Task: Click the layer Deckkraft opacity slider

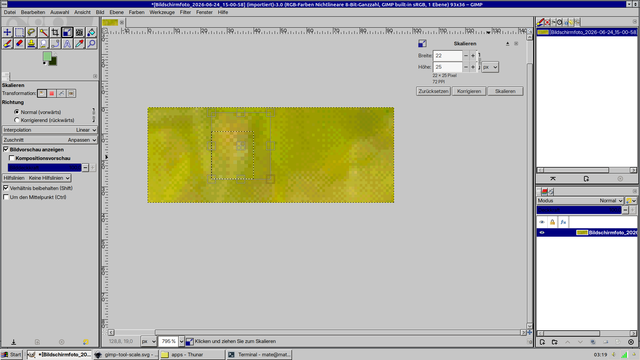Action: pyautogui.click(x=579, y=210)
